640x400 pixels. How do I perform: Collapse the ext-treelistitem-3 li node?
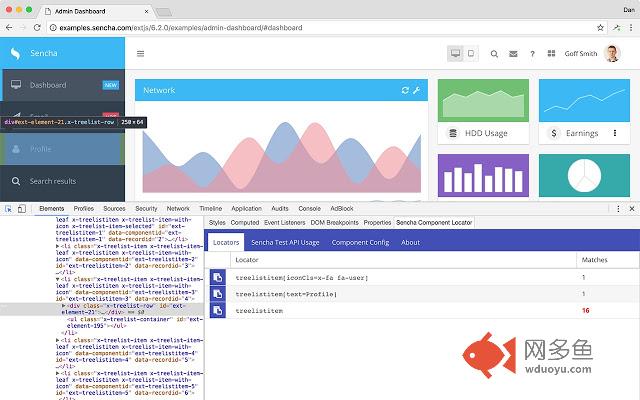[x=57, y=280]
